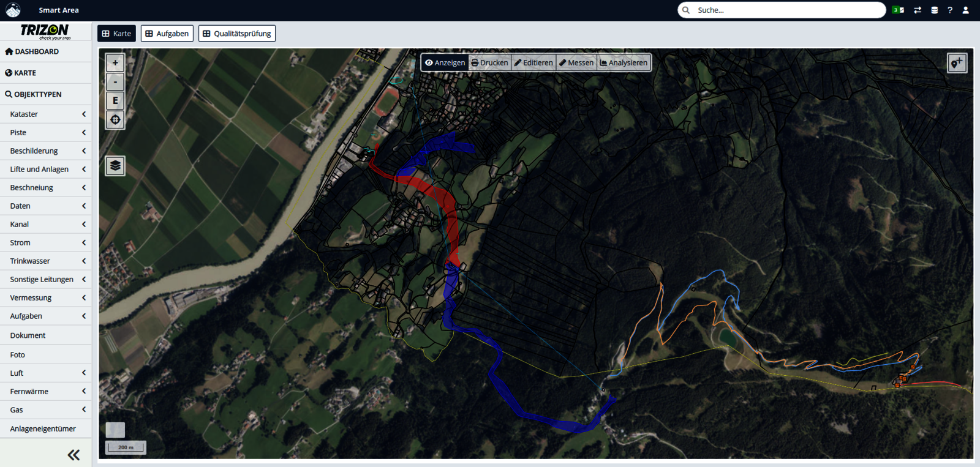Image resolution: width=980 pixels, height=467 pixels.
Task: Activate the Messen measuring mode
Action: pos(576,62)
